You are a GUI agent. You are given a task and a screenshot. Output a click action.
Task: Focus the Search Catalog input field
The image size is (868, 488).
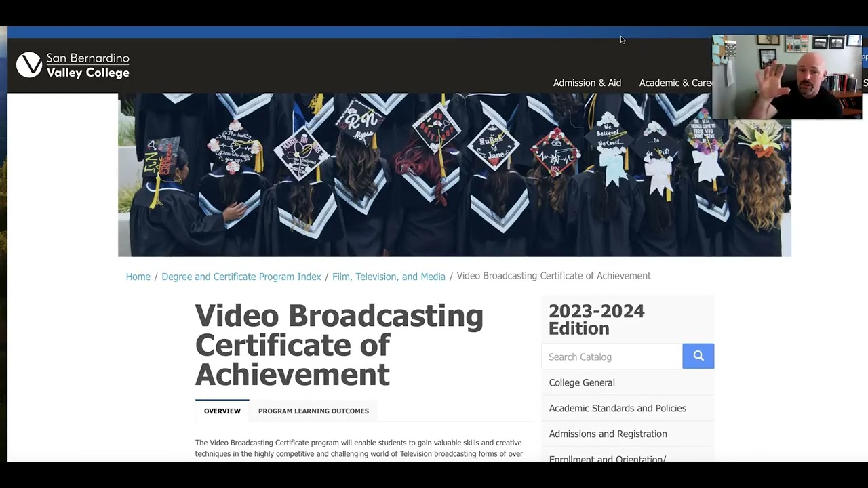[612, 357]
